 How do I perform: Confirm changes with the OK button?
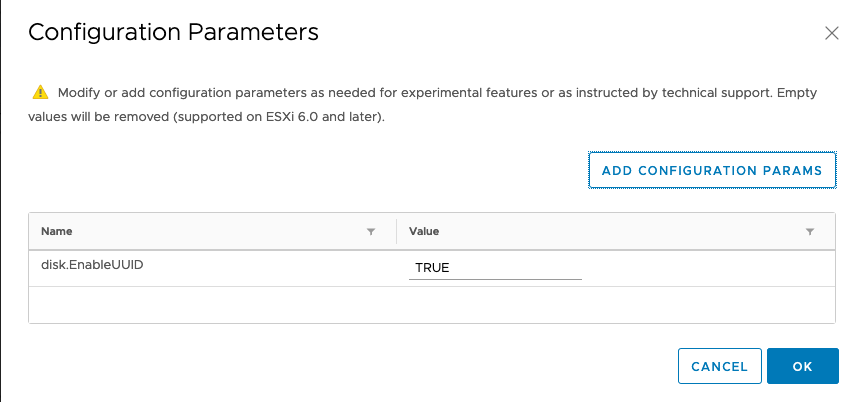pyautogui.click(x=802, y=366)
